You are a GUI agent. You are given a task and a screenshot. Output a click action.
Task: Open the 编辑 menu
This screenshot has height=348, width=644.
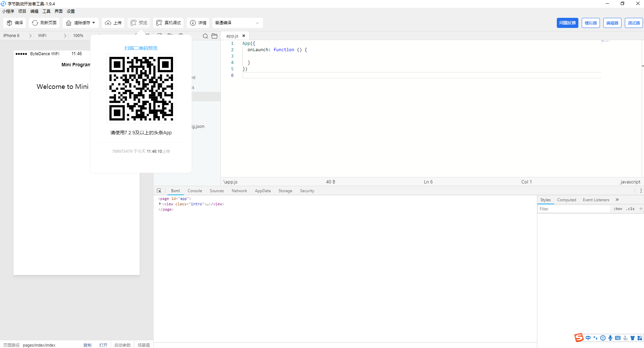coord(34,11)
